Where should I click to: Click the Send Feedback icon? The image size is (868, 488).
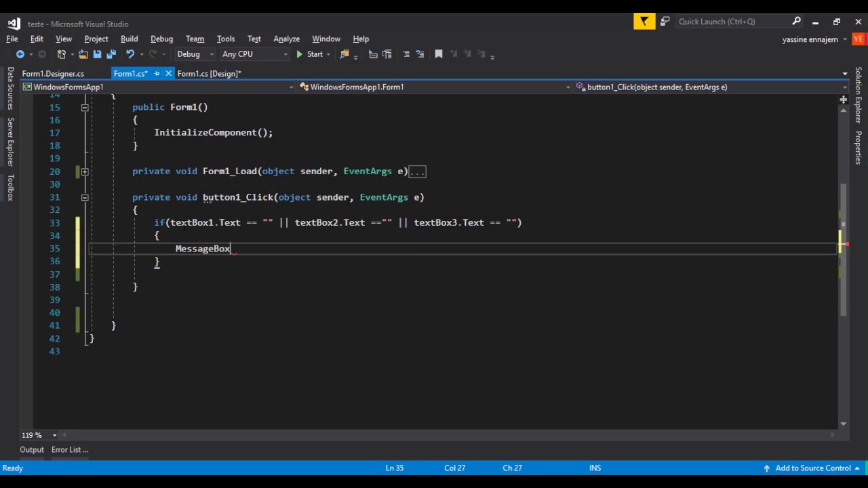click(x=665, y=22)
